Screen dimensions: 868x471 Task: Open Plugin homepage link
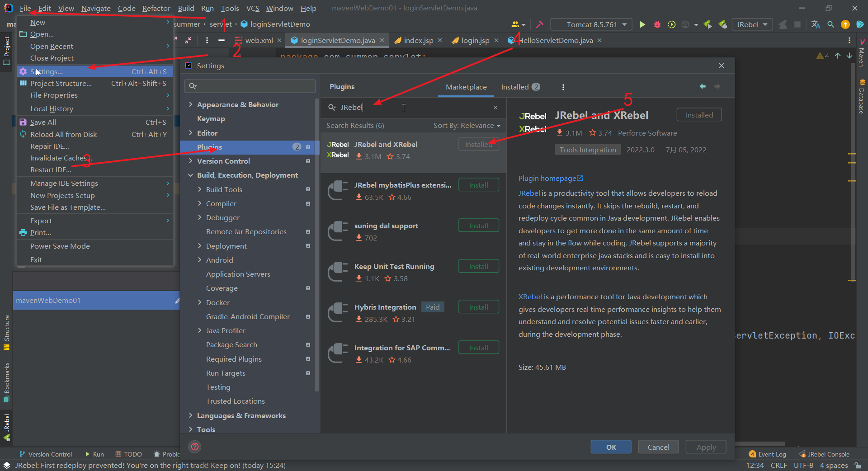551,178
